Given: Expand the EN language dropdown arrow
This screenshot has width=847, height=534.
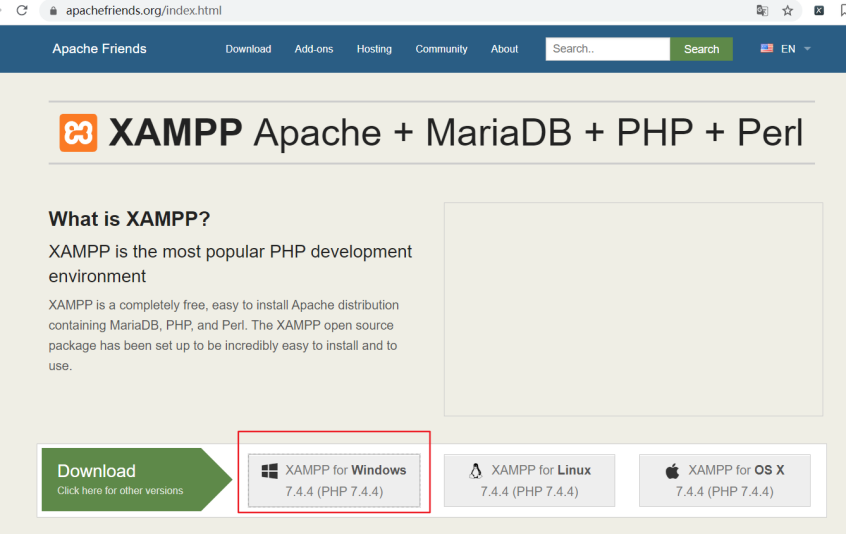Looking at the screenshot, I should [807, 49].
